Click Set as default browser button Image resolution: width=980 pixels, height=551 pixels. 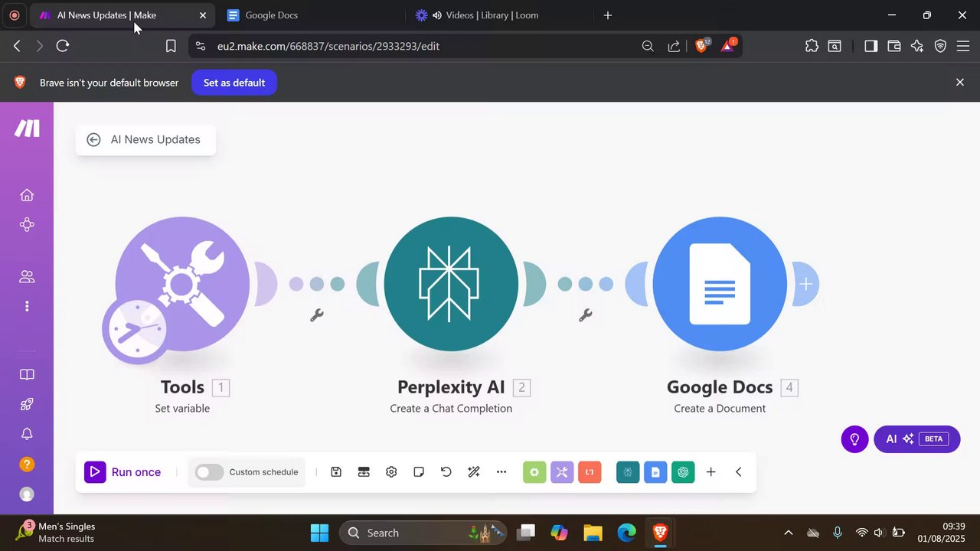pos(234,83)
